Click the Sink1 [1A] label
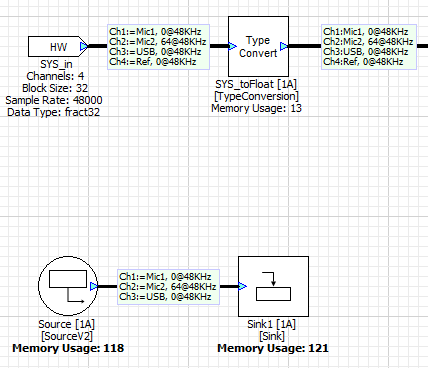Viewport: 428px width, 368px height. point(271,324)
